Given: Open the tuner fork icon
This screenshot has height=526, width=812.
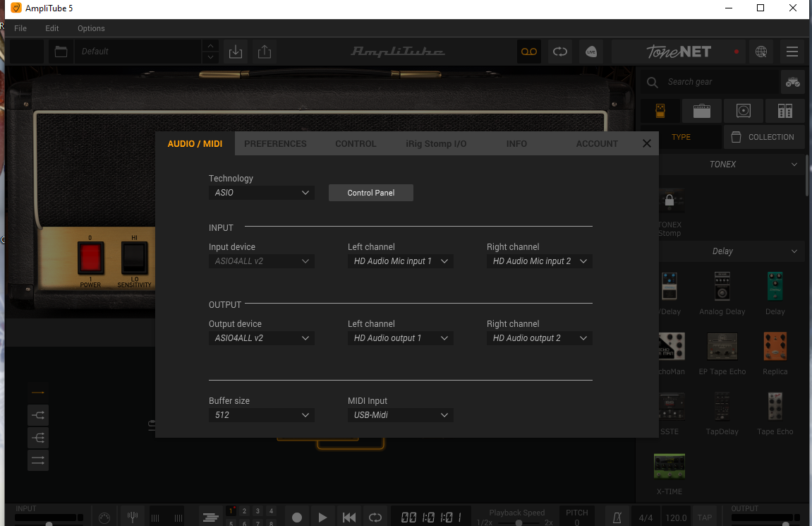Looking at the screenshot, I should pos(133,517).
